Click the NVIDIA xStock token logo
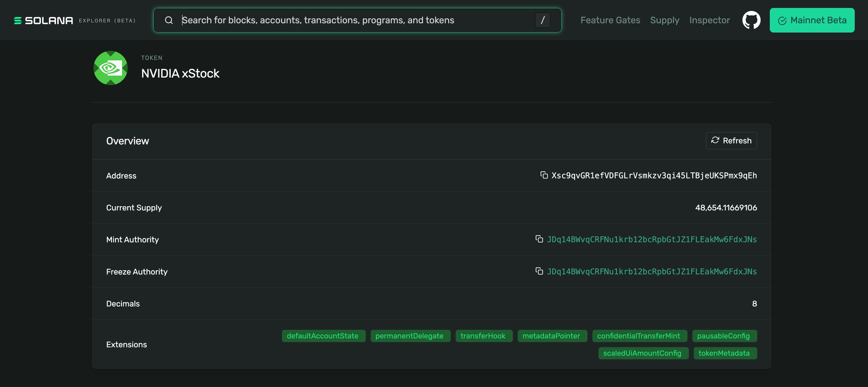 (x=111, y=68)
